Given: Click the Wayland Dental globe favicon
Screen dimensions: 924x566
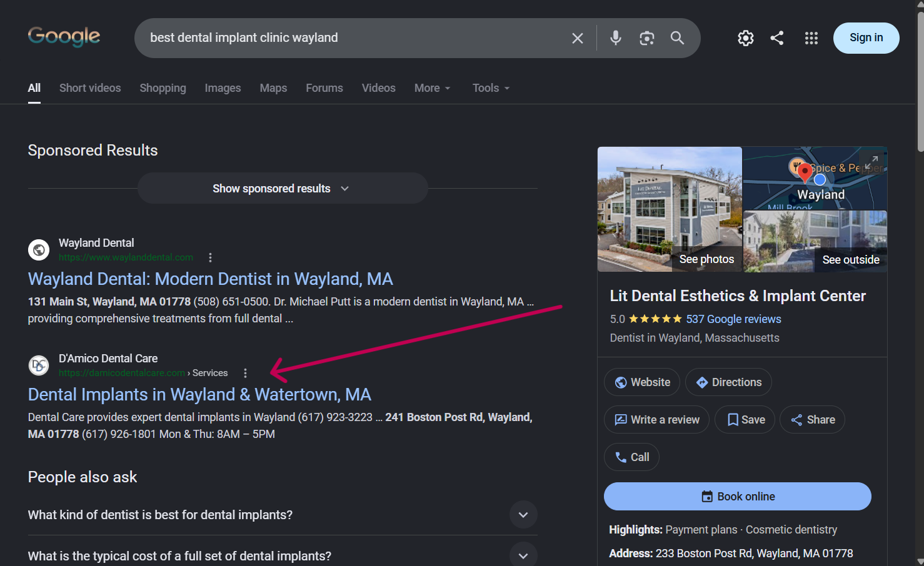Looking at the screenshot, I should (x=39, y=250).
